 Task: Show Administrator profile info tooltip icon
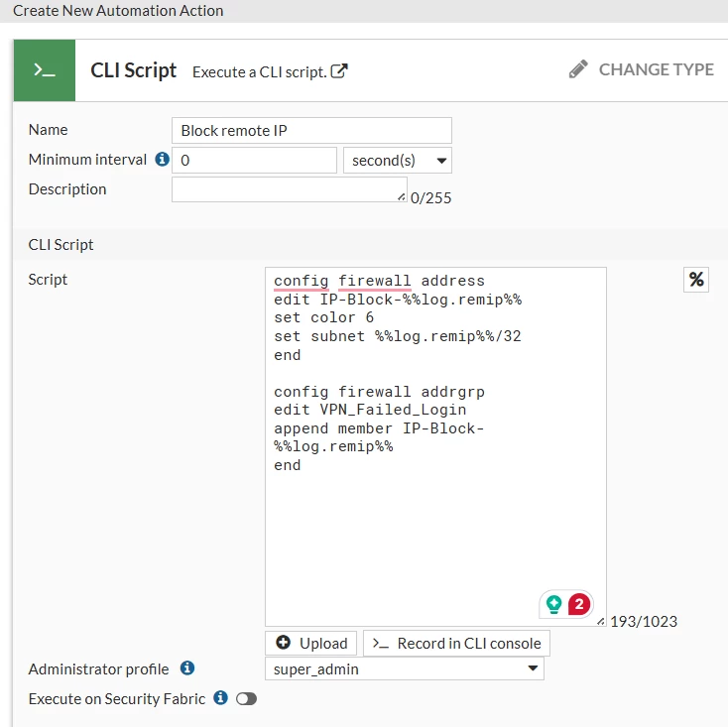pos(187,668)
